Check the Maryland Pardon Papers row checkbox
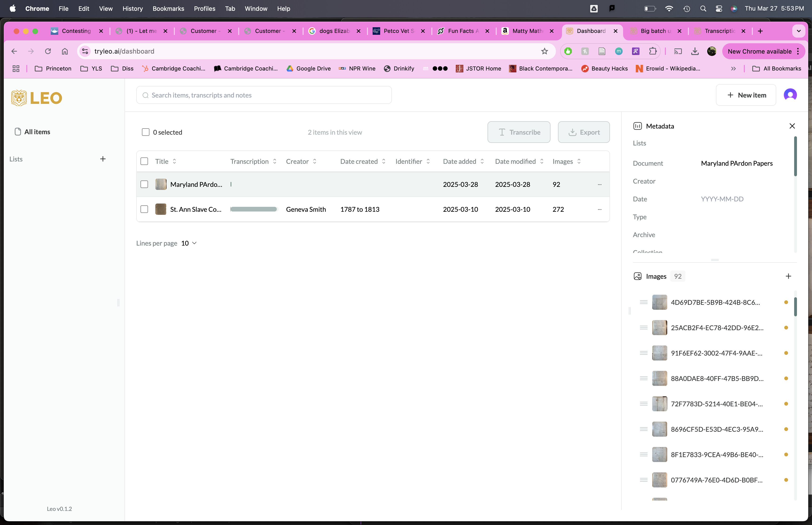This screenshot has width=812, height=525. [x=144, y=184]
